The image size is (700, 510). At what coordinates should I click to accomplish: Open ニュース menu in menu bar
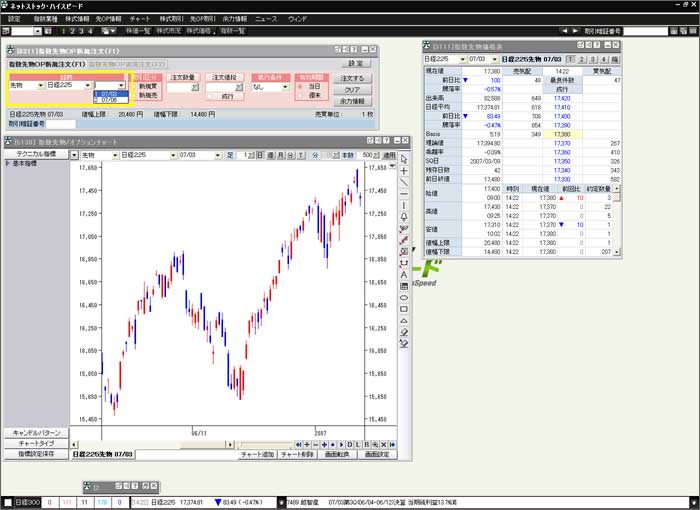point(266,19)
